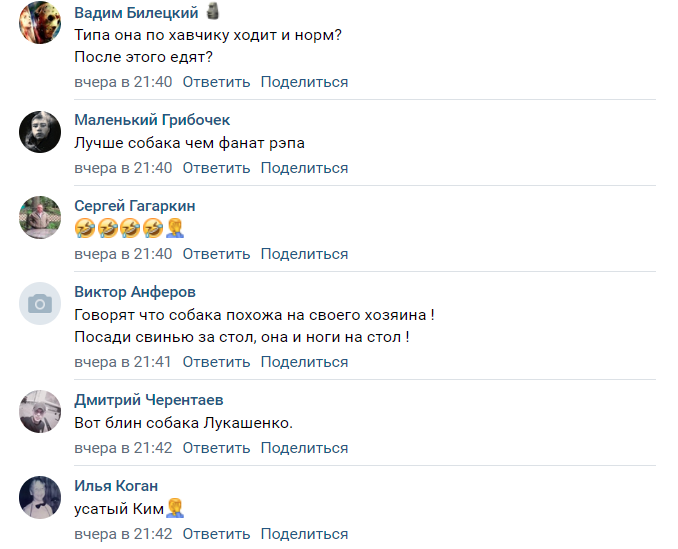This screenshot has height=549, width=678.
Task: Open Маленький Грибочек's avatar picture
Action: click(x=41, y=131)
